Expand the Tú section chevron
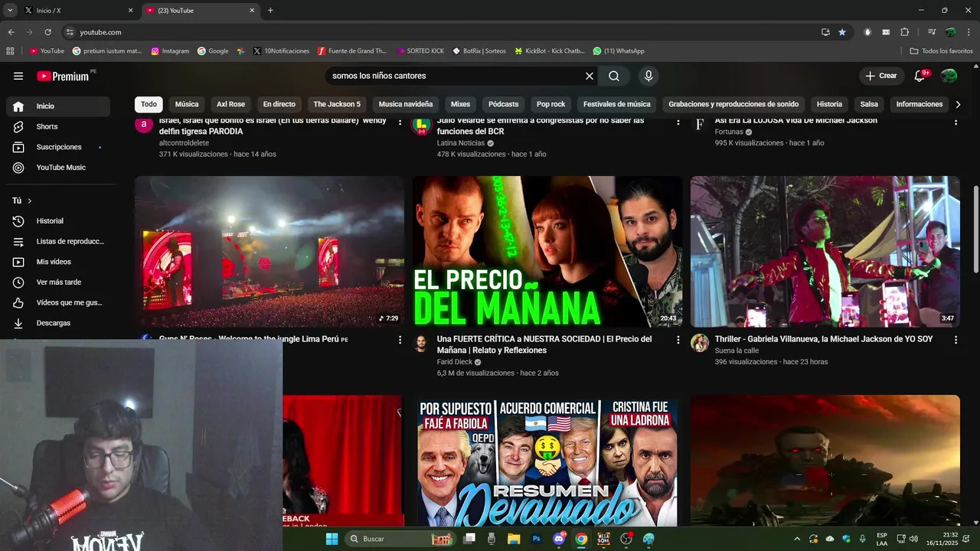This screenshot has width=980, height=551. (30, 201)
